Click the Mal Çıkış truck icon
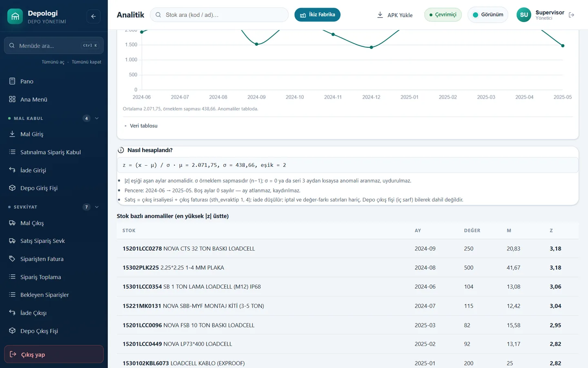 coord(12,223)
